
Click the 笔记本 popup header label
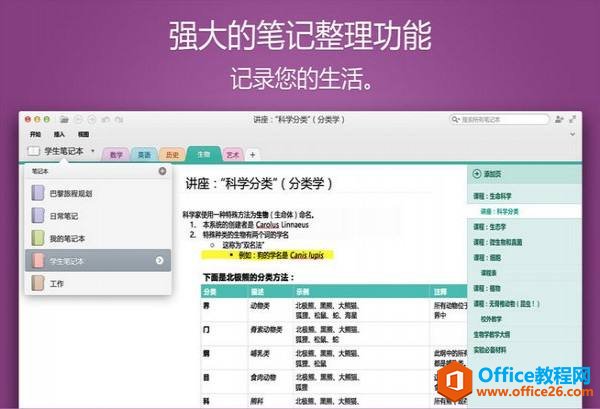click(40, 171)
